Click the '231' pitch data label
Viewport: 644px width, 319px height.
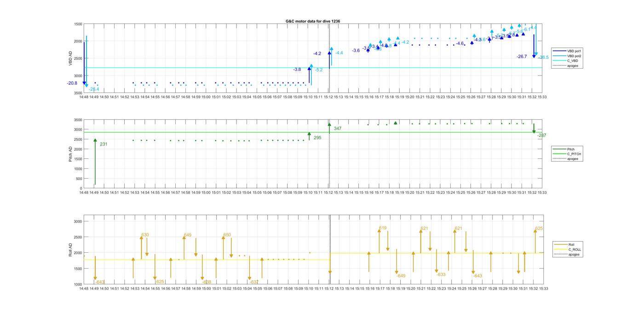click(103, 145)
